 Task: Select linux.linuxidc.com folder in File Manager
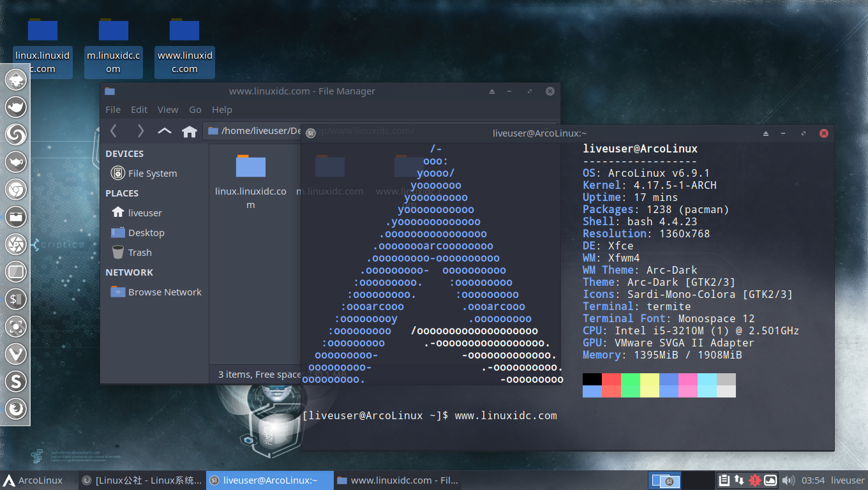tap(251, 182)
